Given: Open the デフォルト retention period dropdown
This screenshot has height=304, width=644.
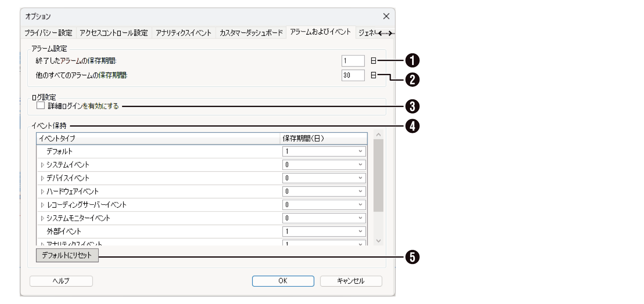Looking at the screenshot, I should pos(360,151).
